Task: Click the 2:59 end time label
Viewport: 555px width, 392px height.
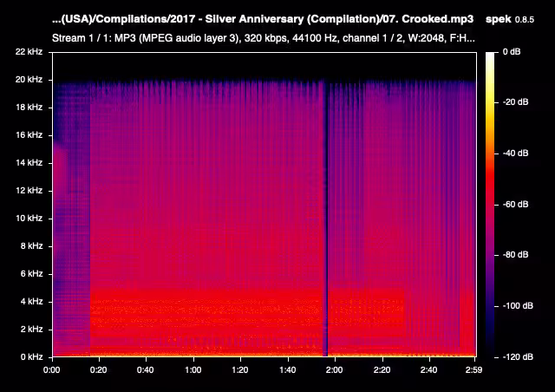Action: [473, 370]
